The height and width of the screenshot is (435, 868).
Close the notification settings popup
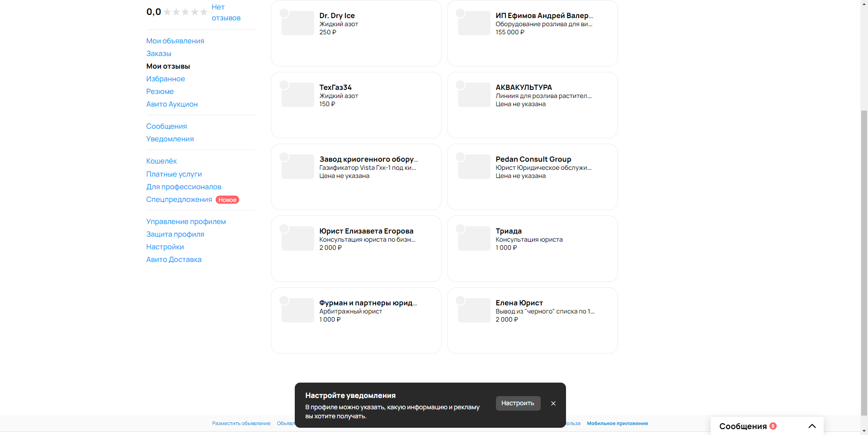coord(553,403)
